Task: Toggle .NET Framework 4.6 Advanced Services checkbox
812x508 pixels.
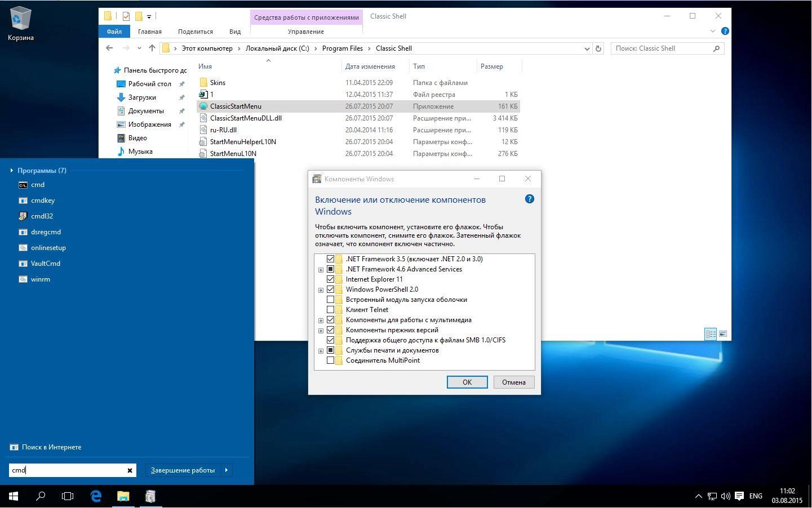Action: coord(331,269)
